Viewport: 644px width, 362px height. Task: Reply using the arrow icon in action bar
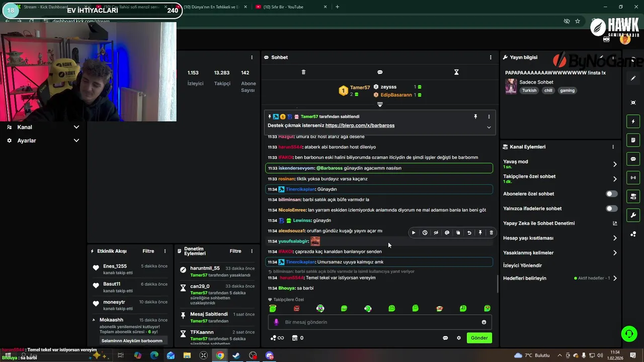(469, 233)
